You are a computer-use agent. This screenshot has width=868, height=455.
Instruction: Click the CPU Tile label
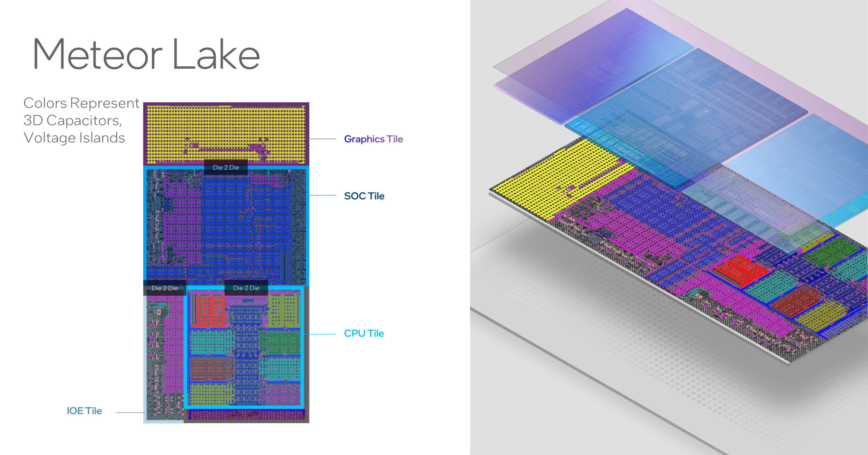click(x=364, y=333)
